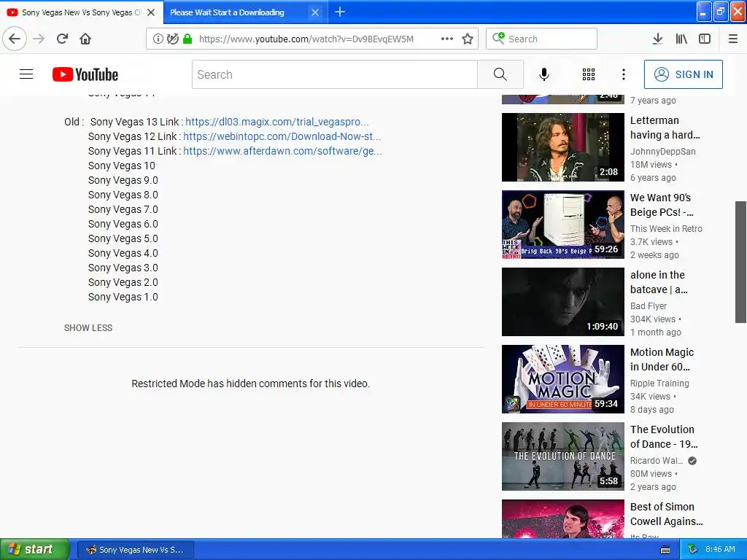Click the tray icon beside the clock
This screenshot has width=747, height=560.
(692, 550)
